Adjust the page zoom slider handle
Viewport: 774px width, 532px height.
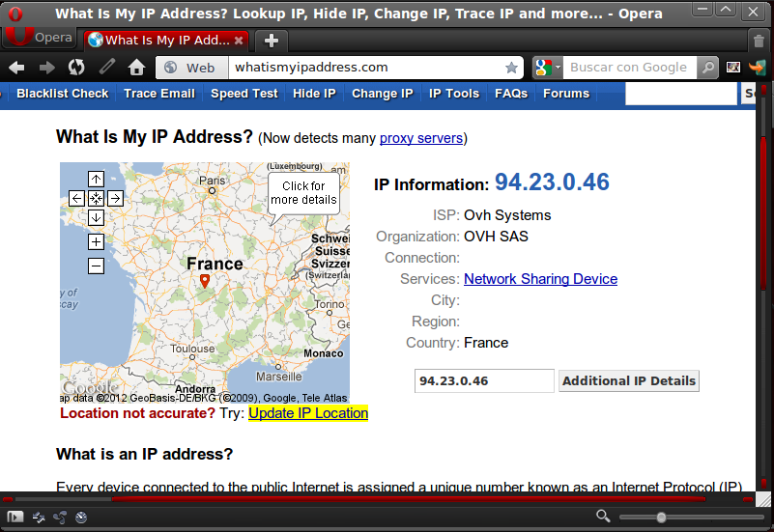click(661, 518)
